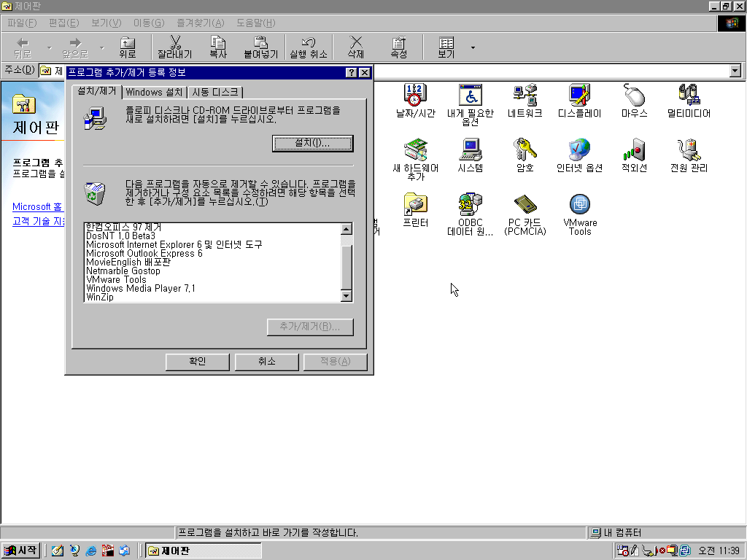This screenshot has height=560, width=747.
Task: Switch to the Windows 설치 tab
Action: [x=155, y=93]
